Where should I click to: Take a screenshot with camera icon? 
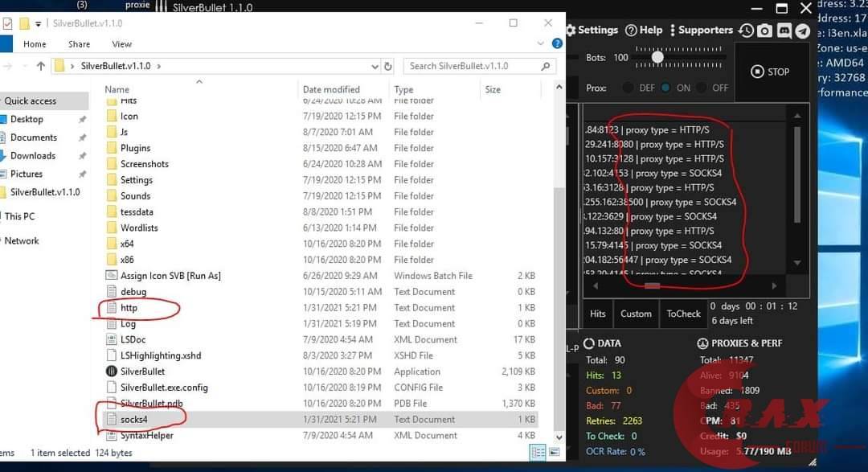764,31
